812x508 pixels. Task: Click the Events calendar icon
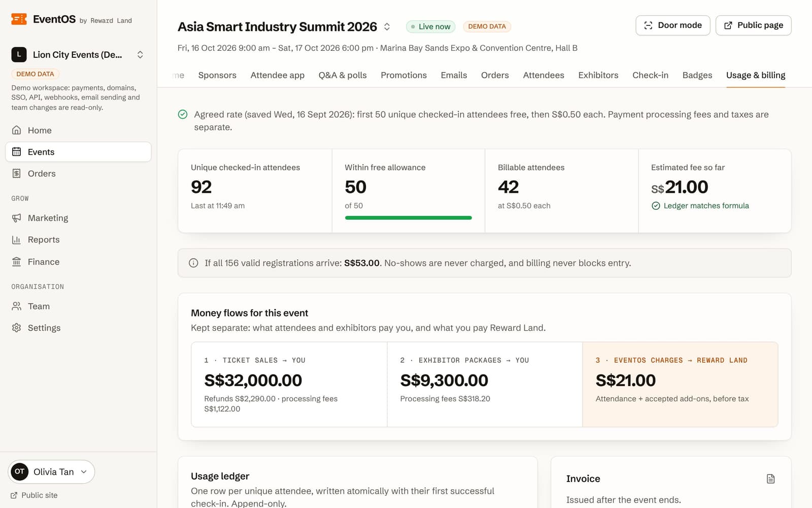click(x=17, y=152)
